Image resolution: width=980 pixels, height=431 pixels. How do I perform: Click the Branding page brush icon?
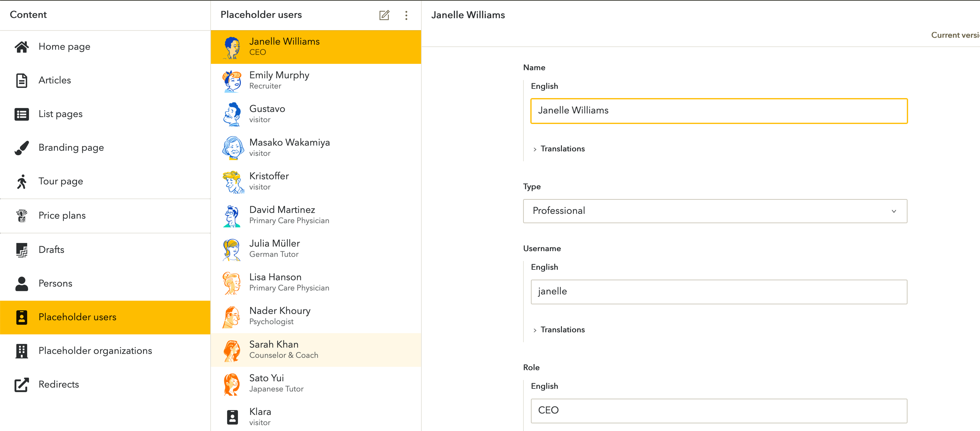[x=22, y=148]
